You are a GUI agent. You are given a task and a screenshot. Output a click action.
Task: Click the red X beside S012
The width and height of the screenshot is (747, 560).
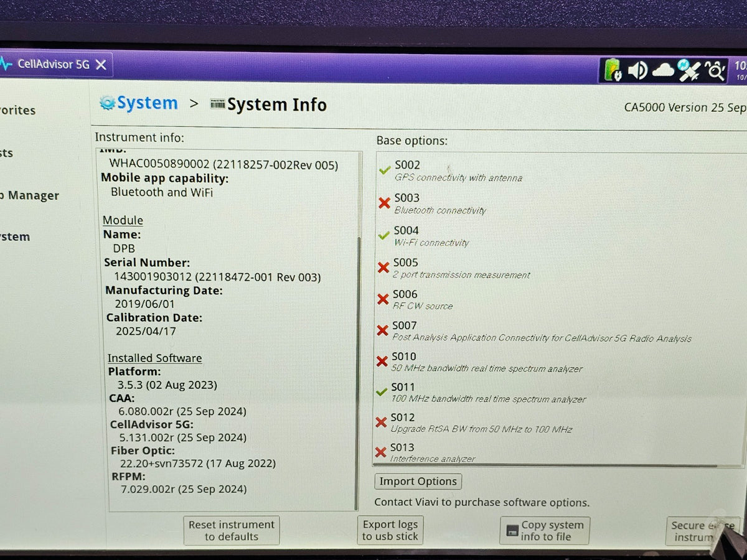pyautogui.click(x=381, y=422)
